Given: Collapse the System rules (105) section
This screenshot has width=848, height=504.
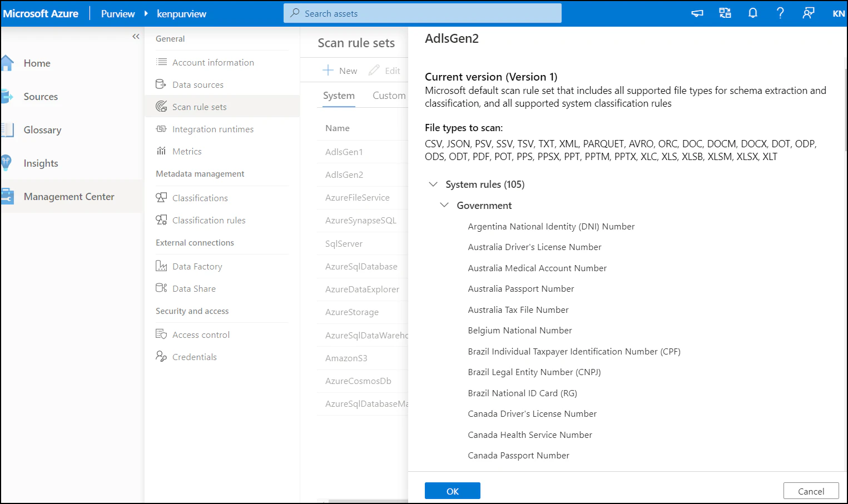Looking at the screenshot, I should click(x=433, y=184).
